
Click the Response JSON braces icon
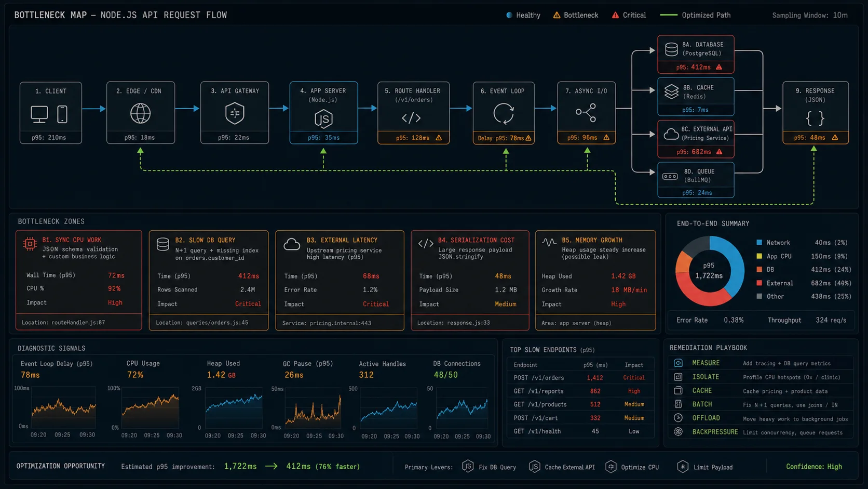tap(815, 118)
